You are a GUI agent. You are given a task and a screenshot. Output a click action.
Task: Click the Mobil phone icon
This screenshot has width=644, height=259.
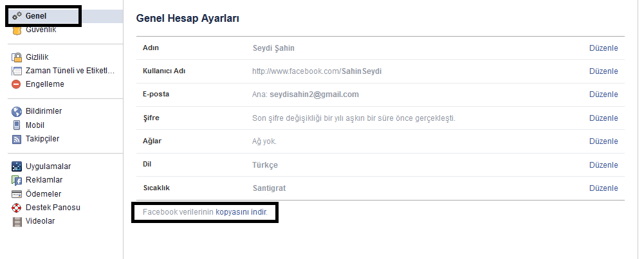click(x=17, y=125)
